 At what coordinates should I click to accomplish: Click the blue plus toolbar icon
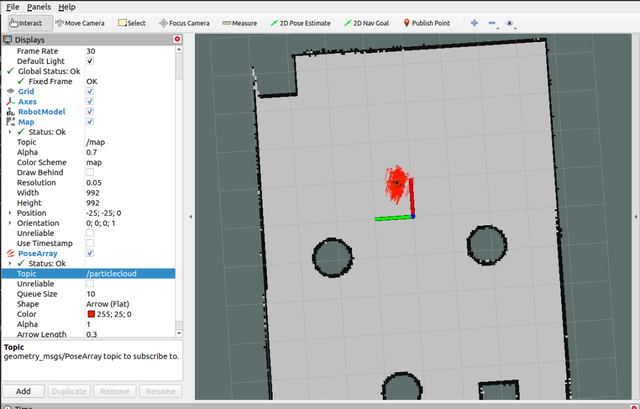pos(474,23)
